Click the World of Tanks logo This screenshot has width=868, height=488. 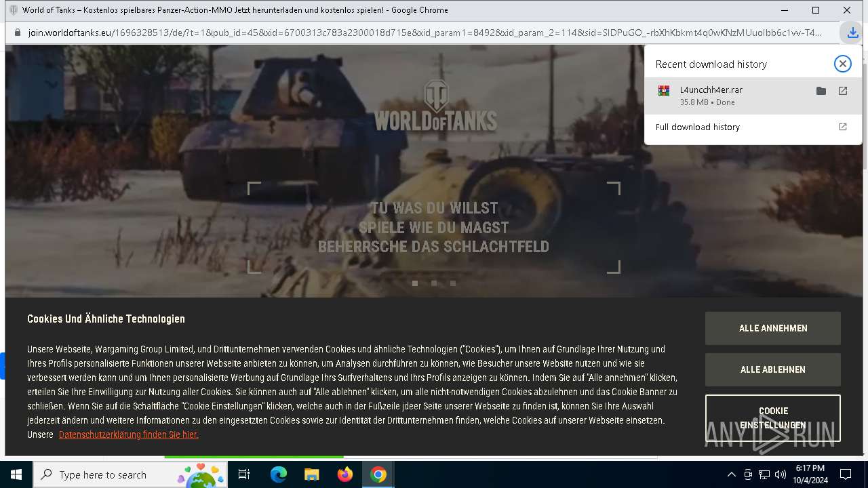pyautogui.click(x=435, y=105)
